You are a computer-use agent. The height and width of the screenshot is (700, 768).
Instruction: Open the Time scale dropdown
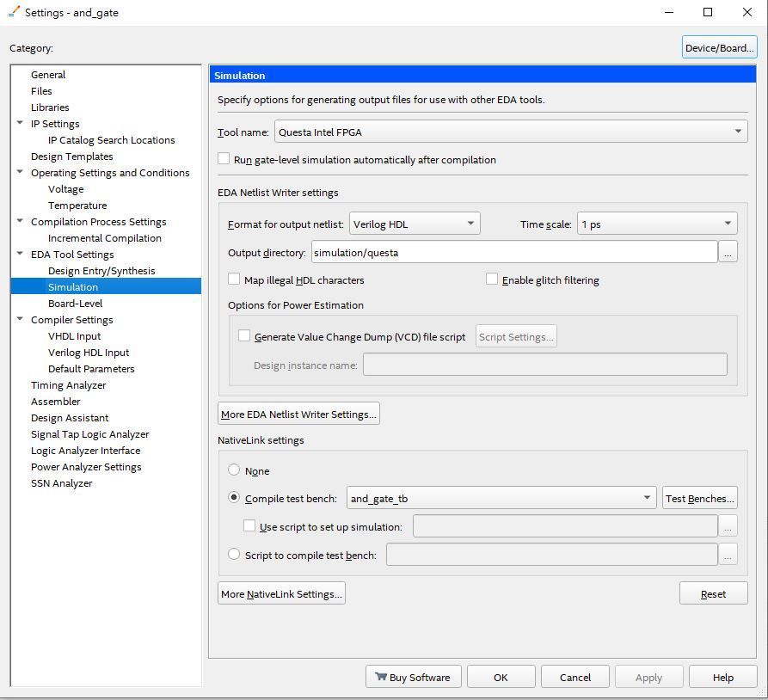[727, 224]
